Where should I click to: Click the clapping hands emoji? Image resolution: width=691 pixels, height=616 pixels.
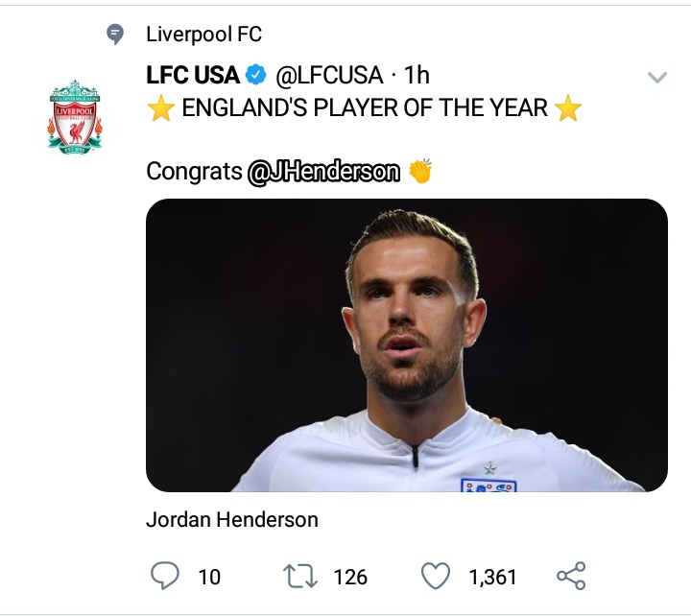pyautogui.click(x=420, y=172)
